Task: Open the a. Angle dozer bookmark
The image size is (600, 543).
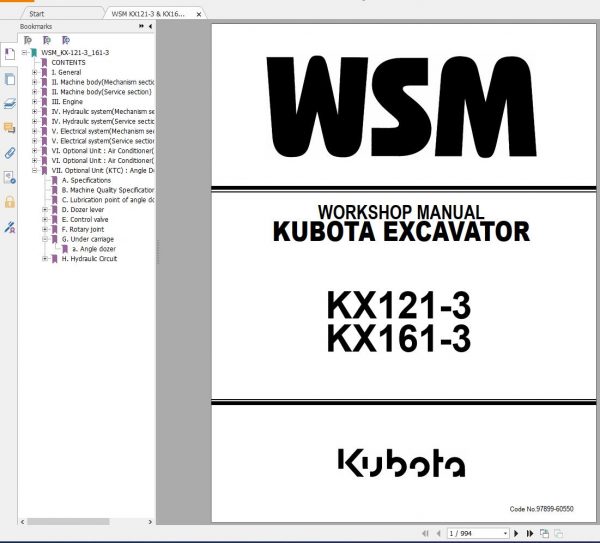Action: [94, 249]
